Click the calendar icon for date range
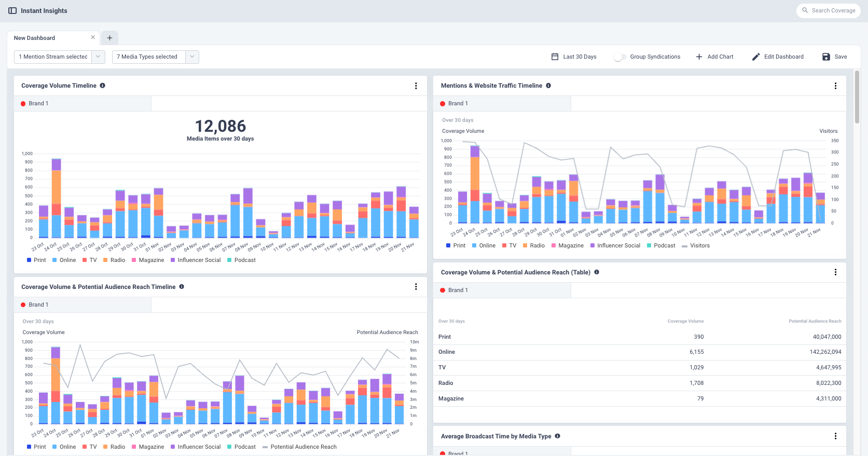 (555, 57)
